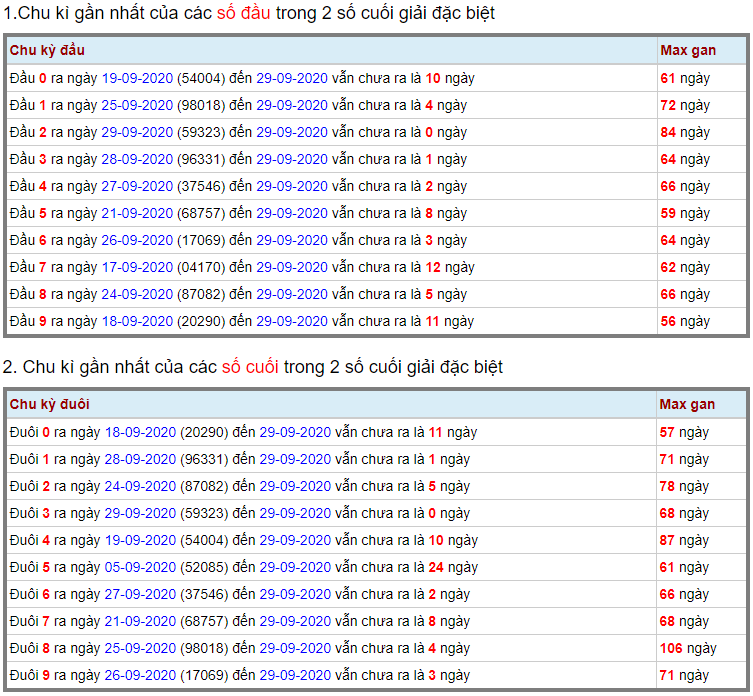Viewport: 753px width, 696px height.
Task: Open the 28-09-2020 date link in Đầu 3 row
Action: pos(137,159)
